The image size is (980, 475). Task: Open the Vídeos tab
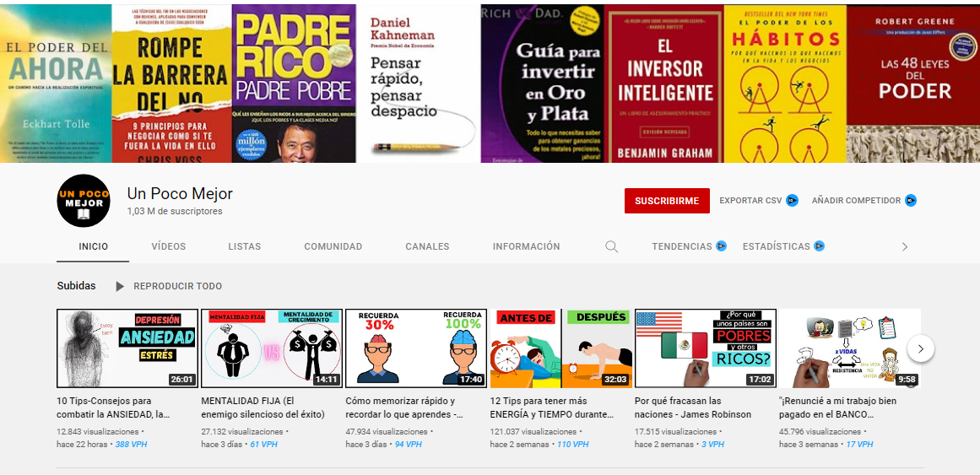click(x=168, y=246)
